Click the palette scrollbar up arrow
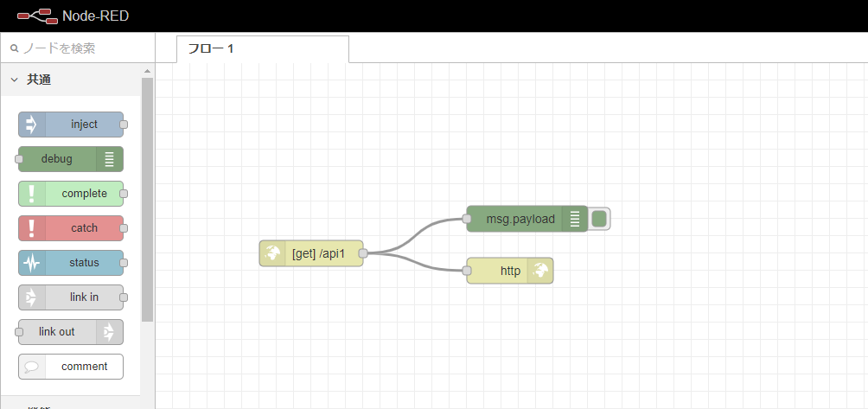The width and height of the screenshot is (868, 409). 147,71
